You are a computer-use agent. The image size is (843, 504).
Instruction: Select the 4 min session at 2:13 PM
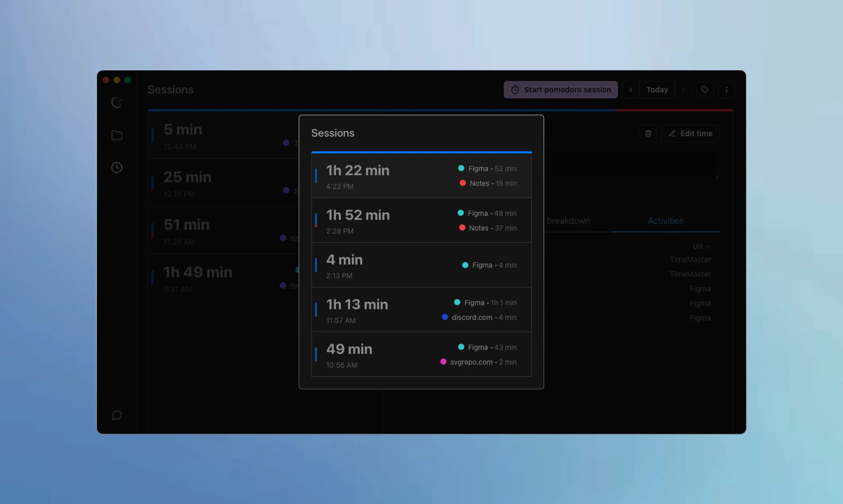pyautogui.click(x=421, y=265)
